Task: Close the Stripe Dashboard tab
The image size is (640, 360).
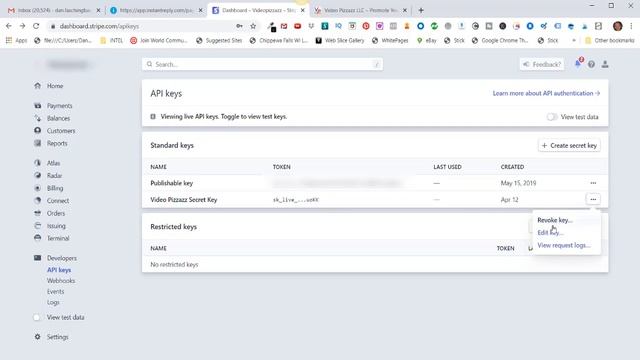Action: 302,10
